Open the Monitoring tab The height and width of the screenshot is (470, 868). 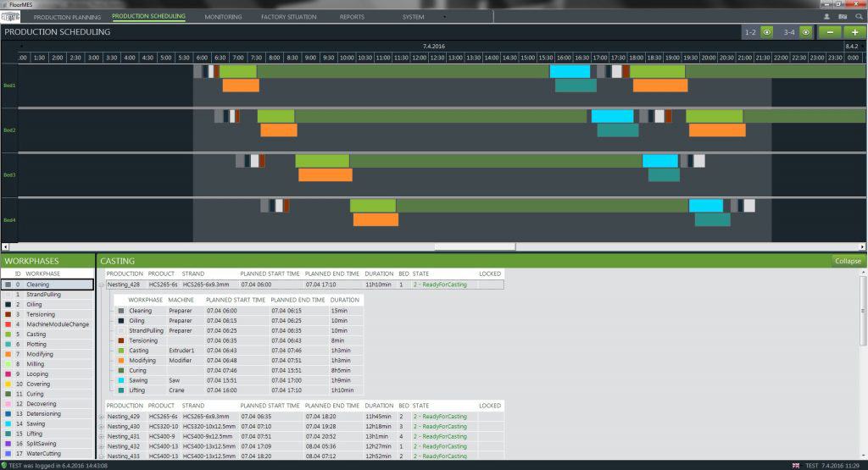point(223,17)
